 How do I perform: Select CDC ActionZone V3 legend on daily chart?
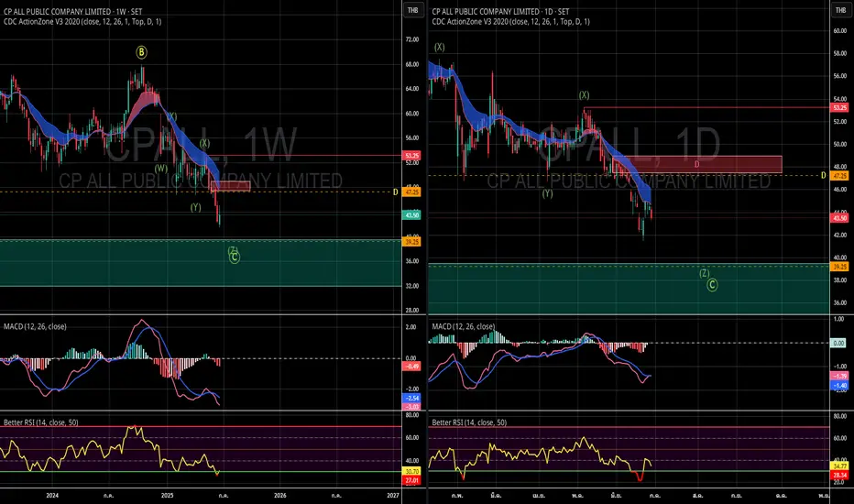(x=511, y=22)
